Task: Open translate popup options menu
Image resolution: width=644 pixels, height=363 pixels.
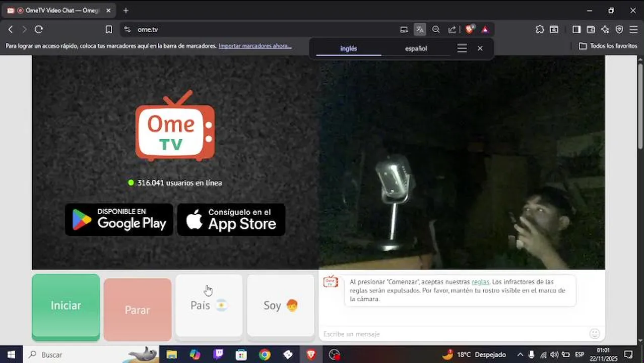Action: [x=462, y=48]
